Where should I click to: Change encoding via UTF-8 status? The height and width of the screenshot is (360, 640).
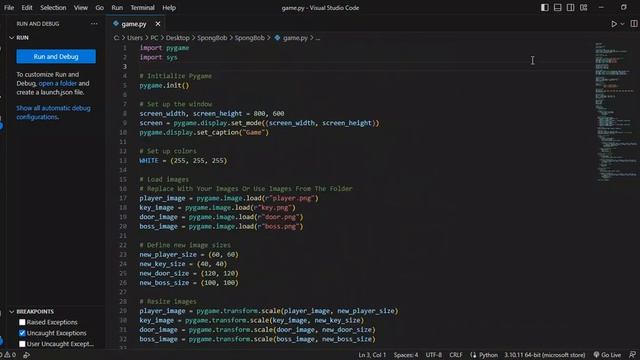point(433,355)
